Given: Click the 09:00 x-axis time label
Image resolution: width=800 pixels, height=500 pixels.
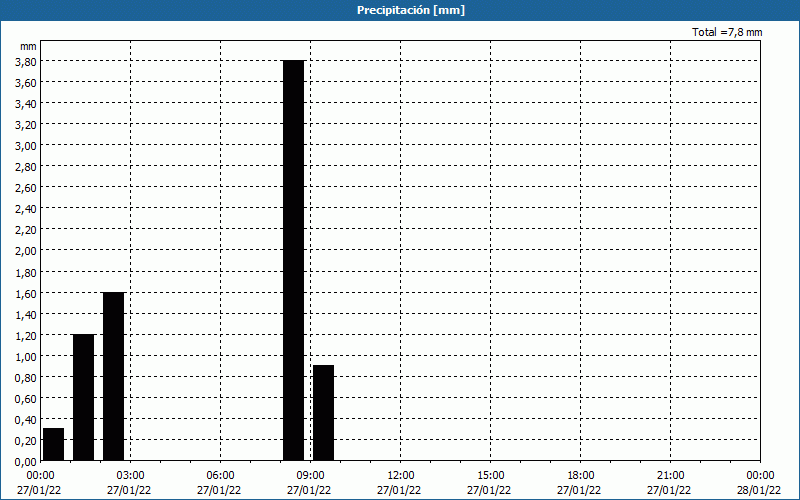Looking at the screenshot, I should click(310, 476).
